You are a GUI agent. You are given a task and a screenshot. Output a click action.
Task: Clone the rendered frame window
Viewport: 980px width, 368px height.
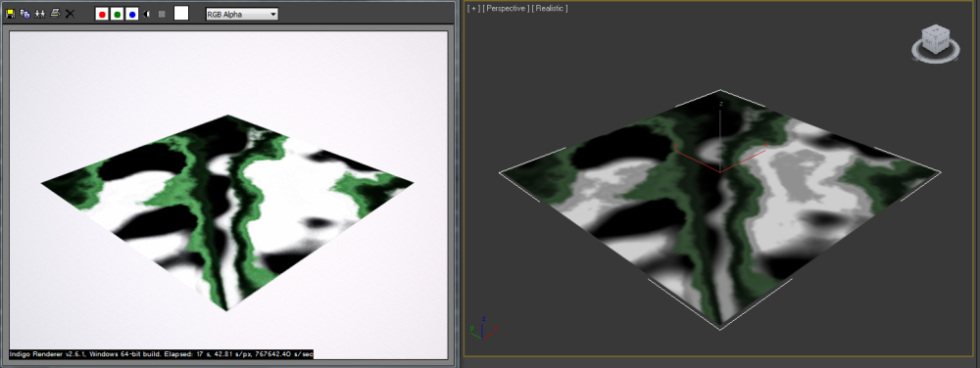[40, 14]
